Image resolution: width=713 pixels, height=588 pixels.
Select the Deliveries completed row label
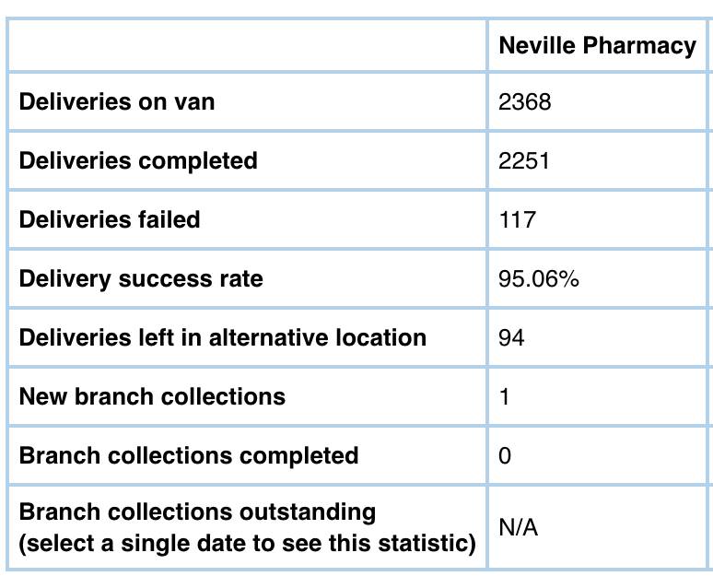pos(138,160)
